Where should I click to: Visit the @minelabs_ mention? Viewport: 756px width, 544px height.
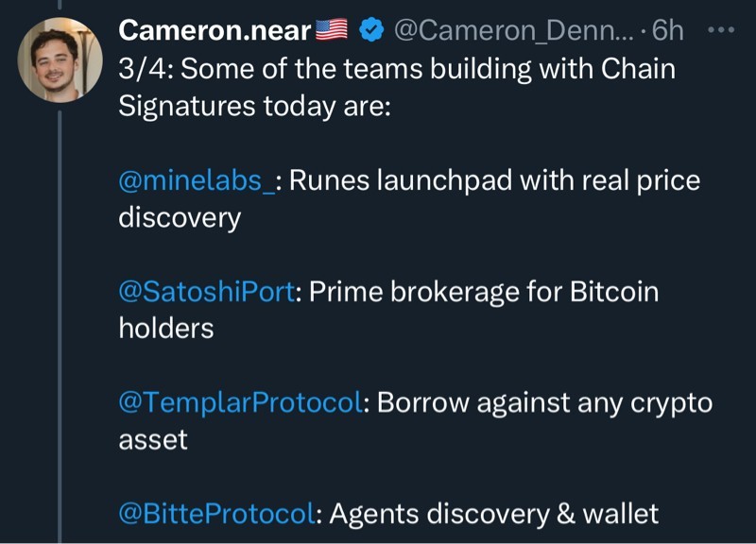click(x=198, y=179)
